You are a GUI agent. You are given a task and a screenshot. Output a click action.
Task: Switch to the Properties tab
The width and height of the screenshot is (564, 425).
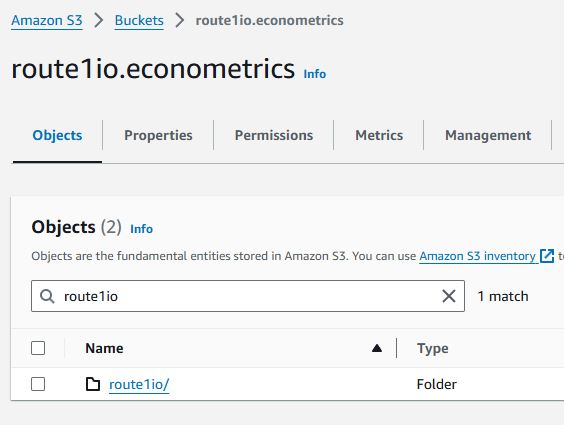[x=158, y=136]
